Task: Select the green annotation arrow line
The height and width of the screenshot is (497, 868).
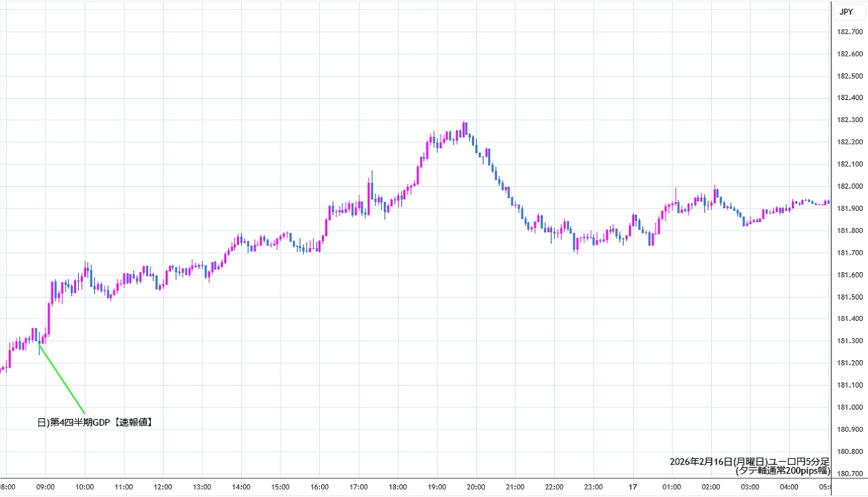Action: [62, 379]
